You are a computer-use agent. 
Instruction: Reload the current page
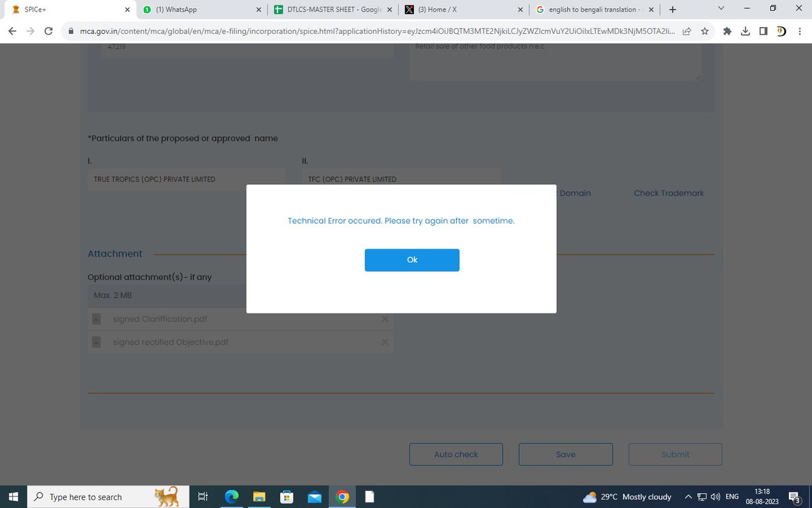[x=49, y=31]
